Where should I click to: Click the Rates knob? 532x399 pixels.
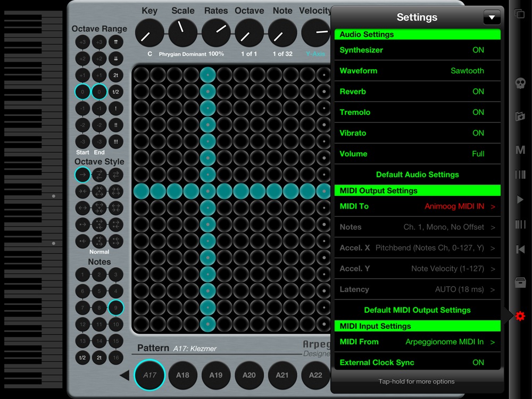(216, 33)
